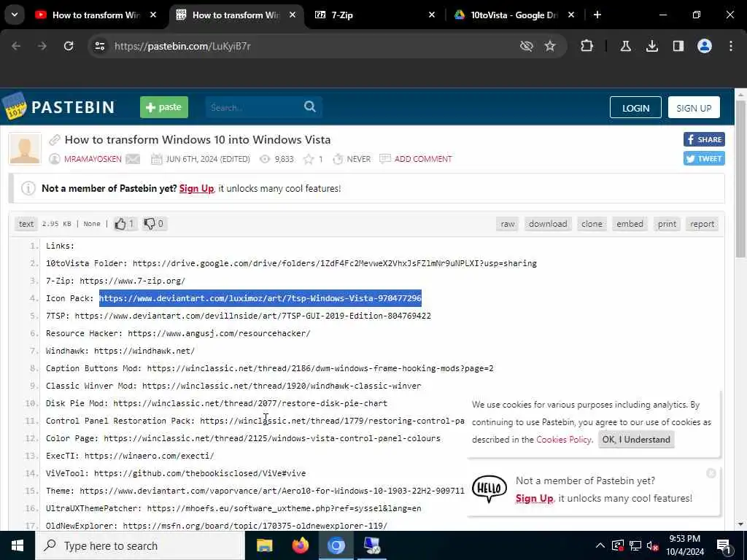Screen dimensions: 747x560
Task: Open the clock showing 9:53 PM
Action: point(684,545)
